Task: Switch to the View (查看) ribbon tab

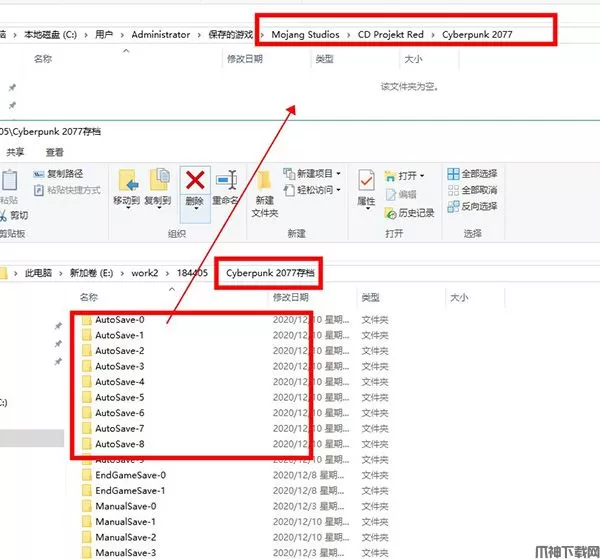Action: click(54, 152)
